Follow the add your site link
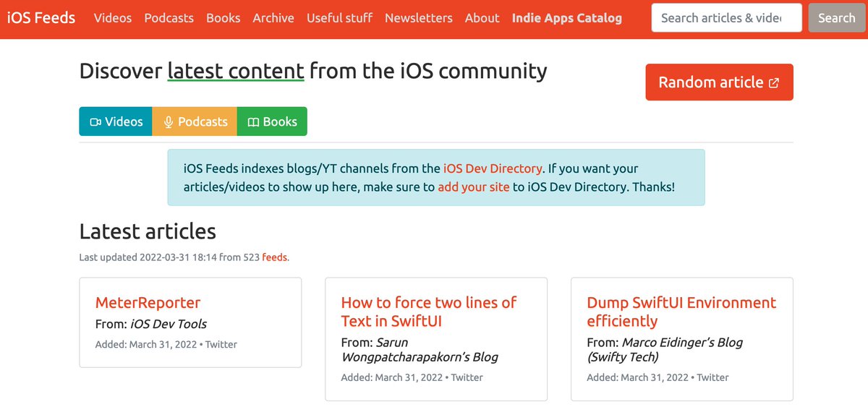The height and width of the screenshot is (407, 868). coord(474,187)
